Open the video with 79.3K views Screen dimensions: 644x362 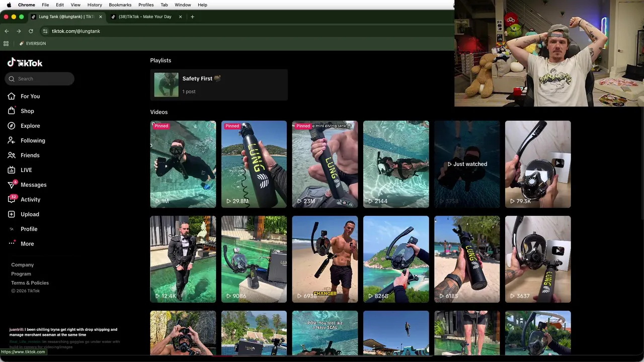click(x=538, y=164)
